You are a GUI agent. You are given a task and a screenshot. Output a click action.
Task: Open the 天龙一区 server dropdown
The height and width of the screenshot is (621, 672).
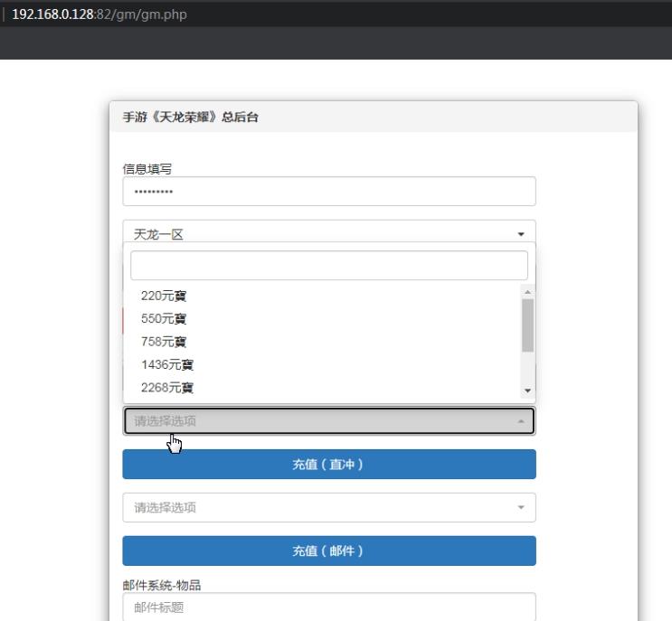pyautogui.click(x=328, y=231)
